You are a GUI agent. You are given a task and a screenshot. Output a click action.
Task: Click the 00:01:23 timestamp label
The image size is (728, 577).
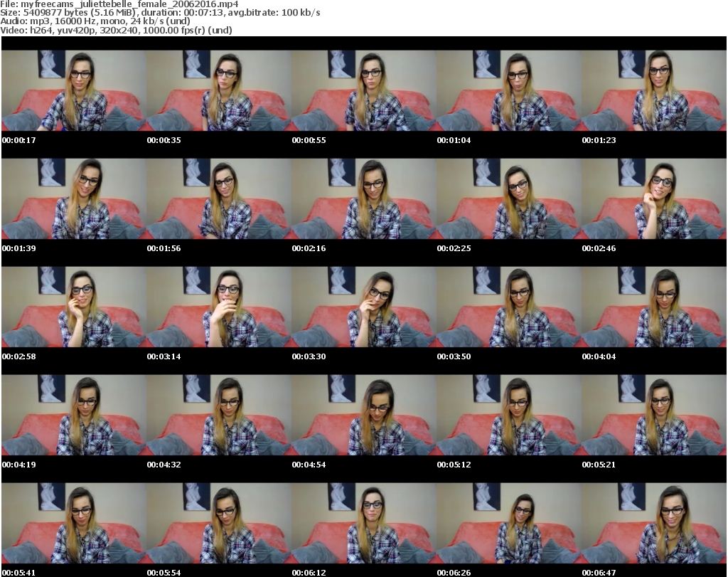[599, 140]
